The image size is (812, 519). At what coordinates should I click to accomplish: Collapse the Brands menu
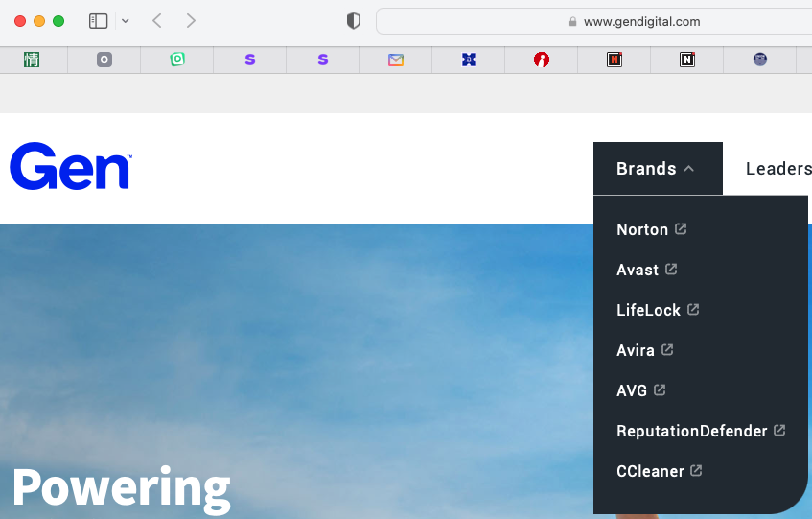coord(658,168)
